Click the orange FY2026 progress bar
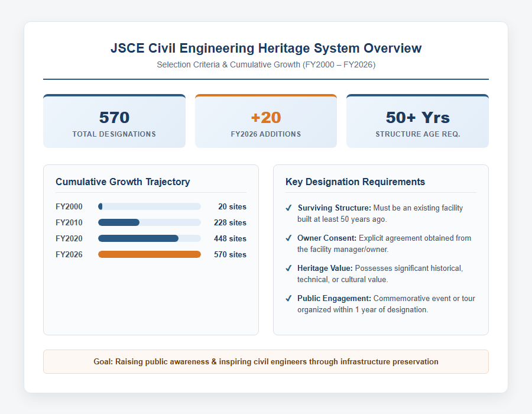 150,254
